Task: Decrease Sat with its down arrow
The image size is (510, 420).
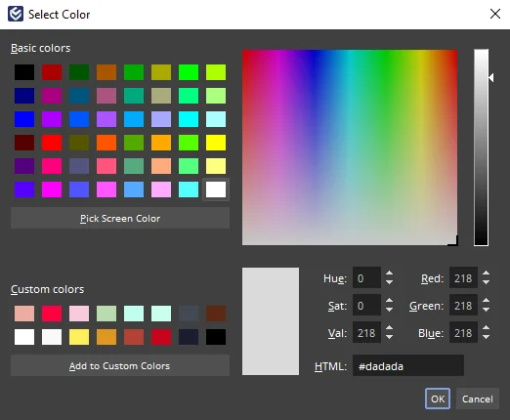Action: pos(389,310)
